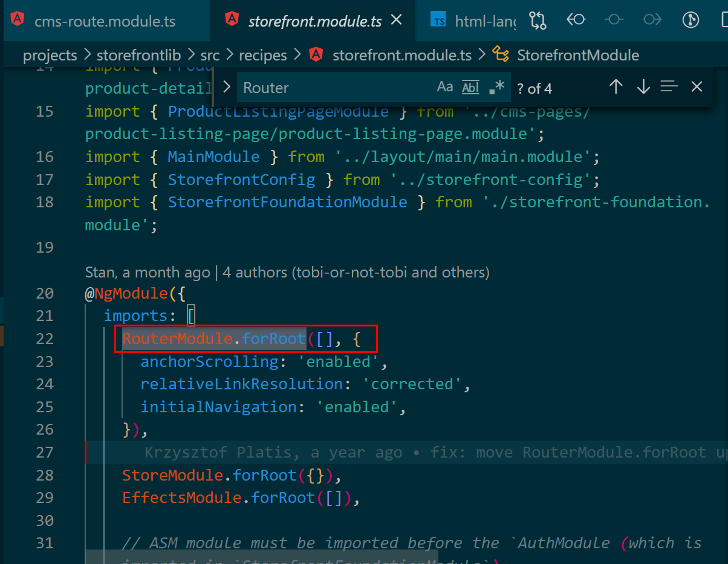Click 'StorefrontConfig' on line 17

click(x=242, y=180)
